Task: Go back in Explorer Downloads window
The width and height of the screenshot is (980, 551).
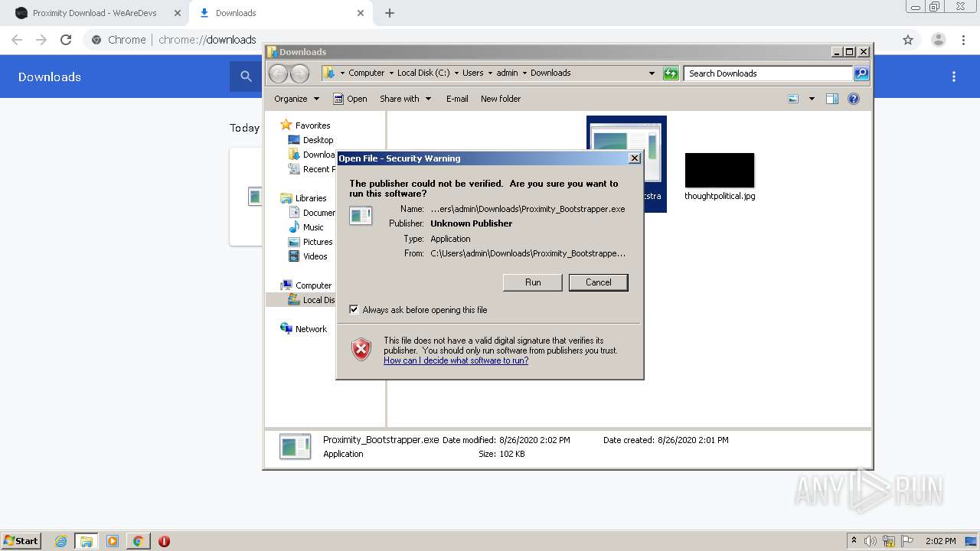Action: [278, 73]
